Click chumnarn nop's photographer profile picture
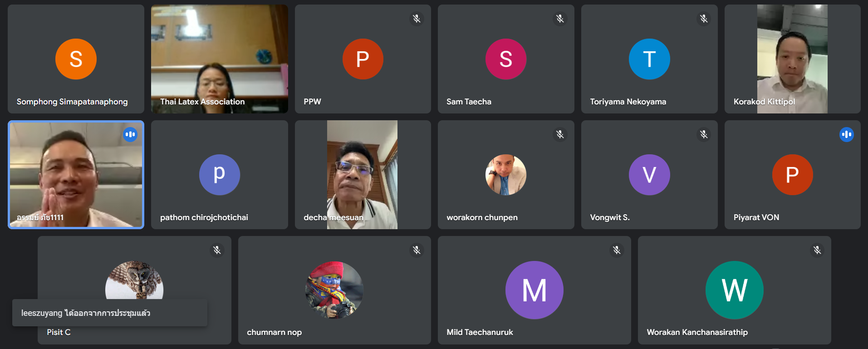This screenshot has width=868, height=349. click(334, 290)
